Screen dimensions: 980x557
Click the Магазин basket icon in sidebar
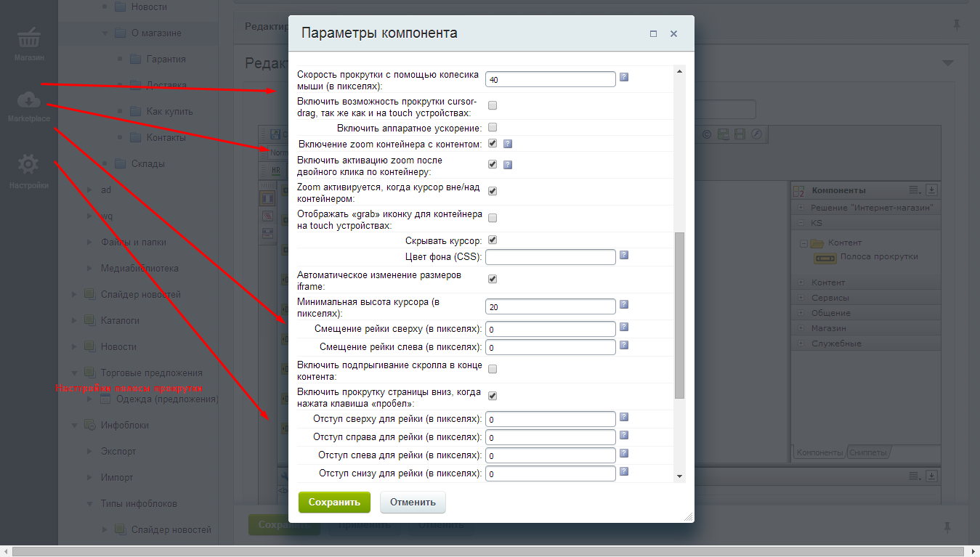pyautogui.click(x=28, y=44)
